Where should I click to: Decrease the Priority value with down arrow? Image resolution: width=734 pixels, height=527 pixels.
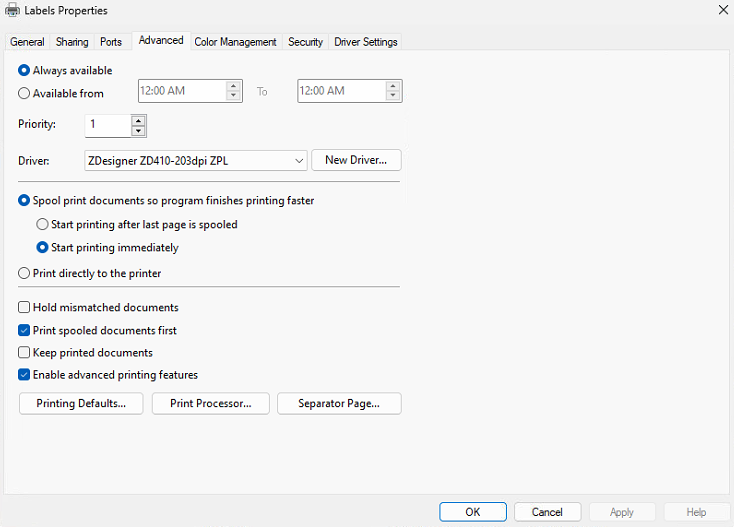click(138, 130)
